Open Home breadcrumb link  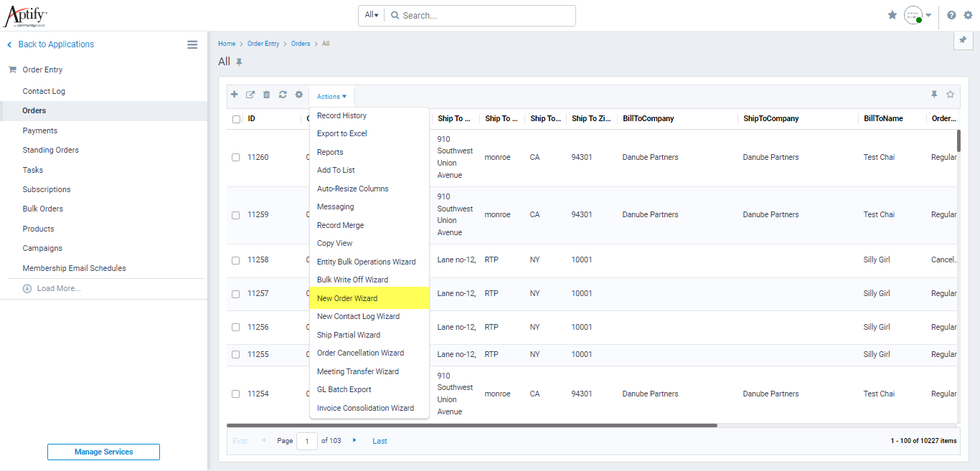pos(227,44)
